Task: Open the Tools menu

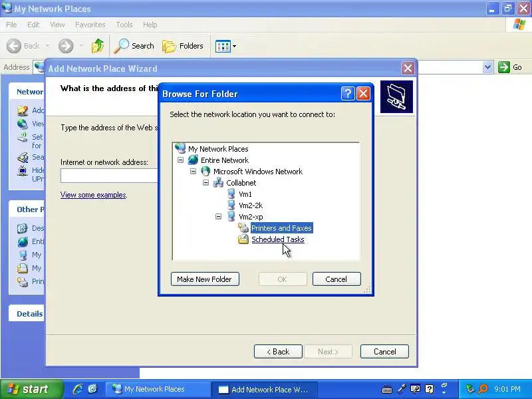Action: [124, 25]
